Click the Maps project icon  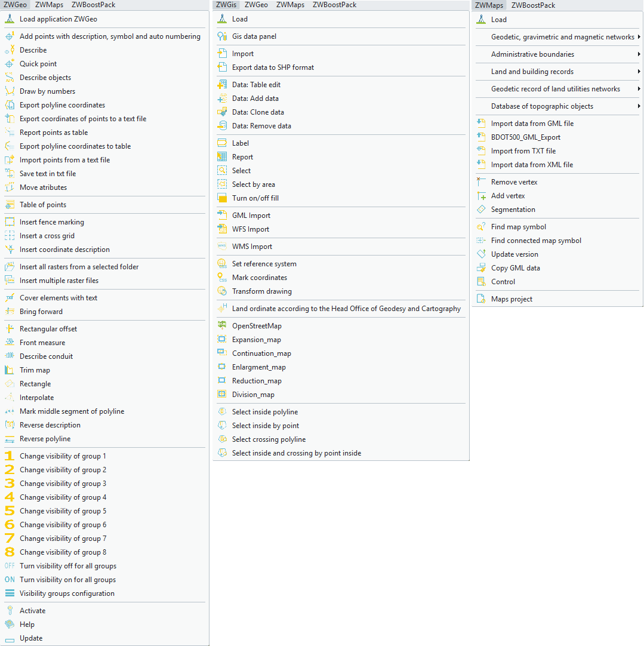pos(481,299)
